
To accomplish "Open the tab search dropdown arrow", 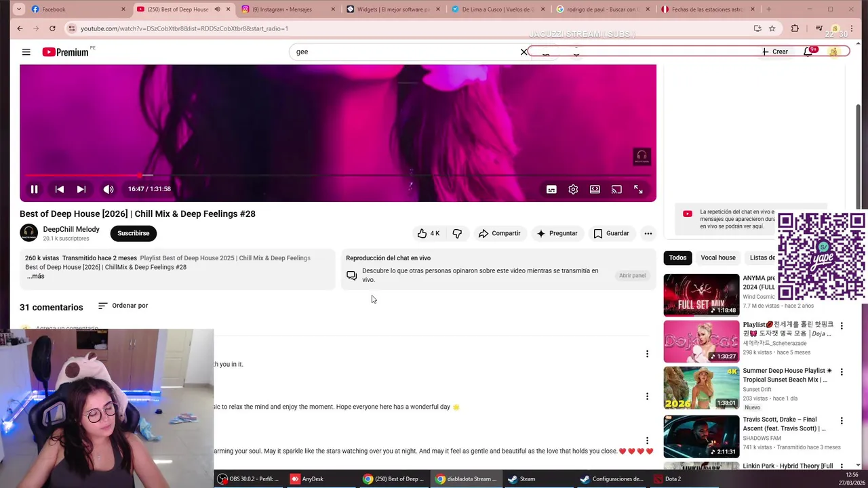I will coord(18,9).
